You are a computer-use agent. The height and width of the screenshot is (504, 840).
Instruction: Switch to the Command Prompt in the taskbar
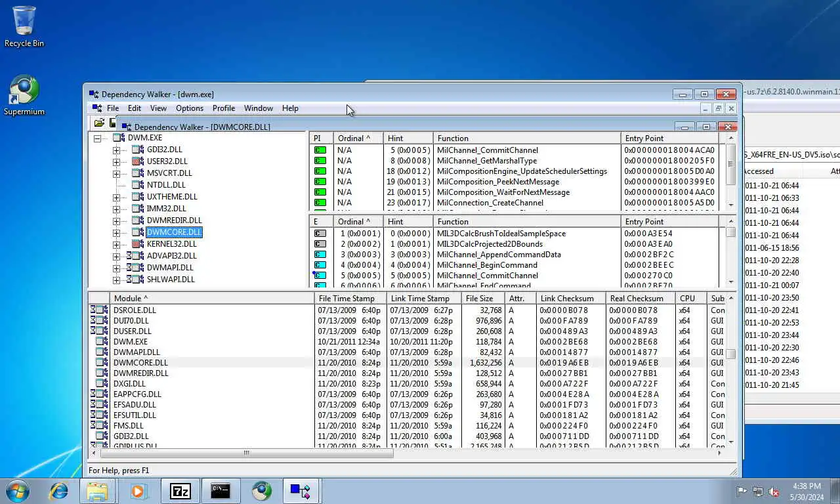tap(220, 491)
